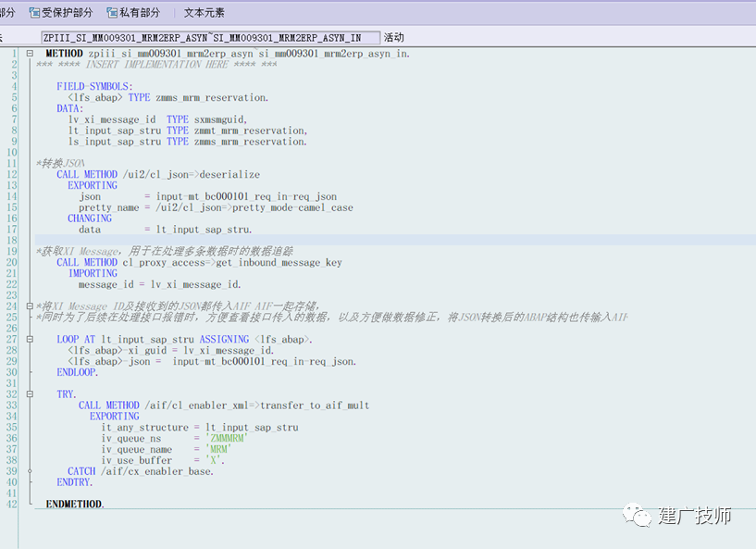
Task: Click the transfer_to_aif_mult call on line 33
Action: [x=315, y=406]
